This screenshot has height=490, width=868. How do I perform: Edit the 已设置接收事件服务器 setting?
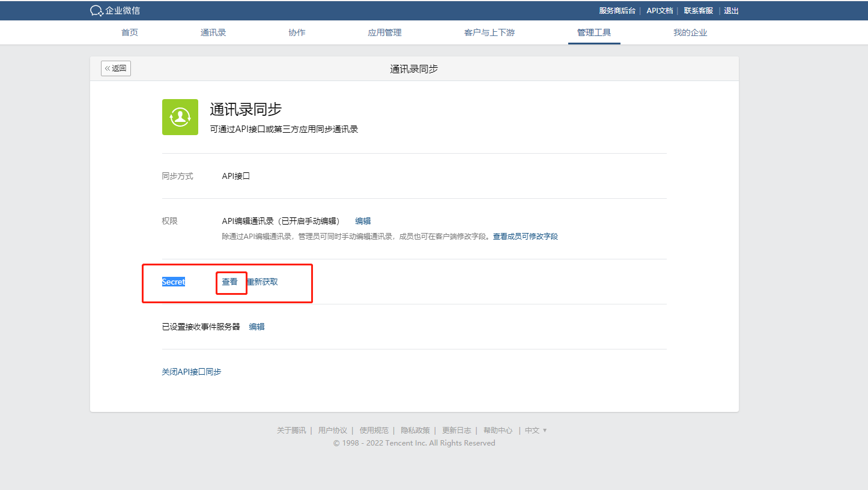coord(256,327)
